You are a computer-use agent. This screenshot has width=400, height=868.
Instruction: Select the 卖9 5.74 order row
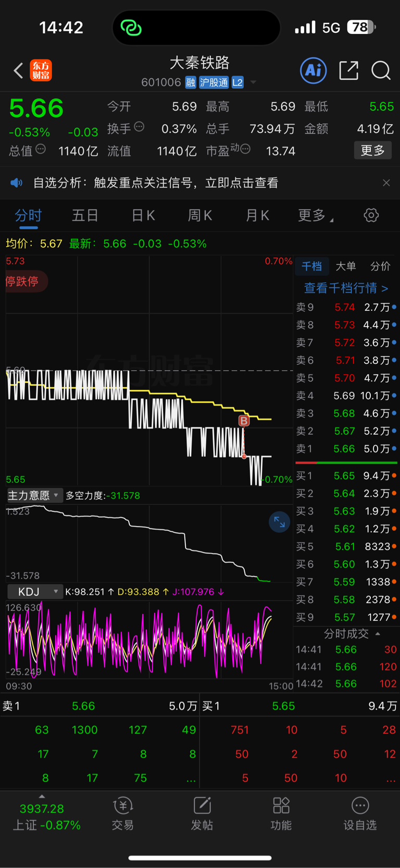pos(346,307)
